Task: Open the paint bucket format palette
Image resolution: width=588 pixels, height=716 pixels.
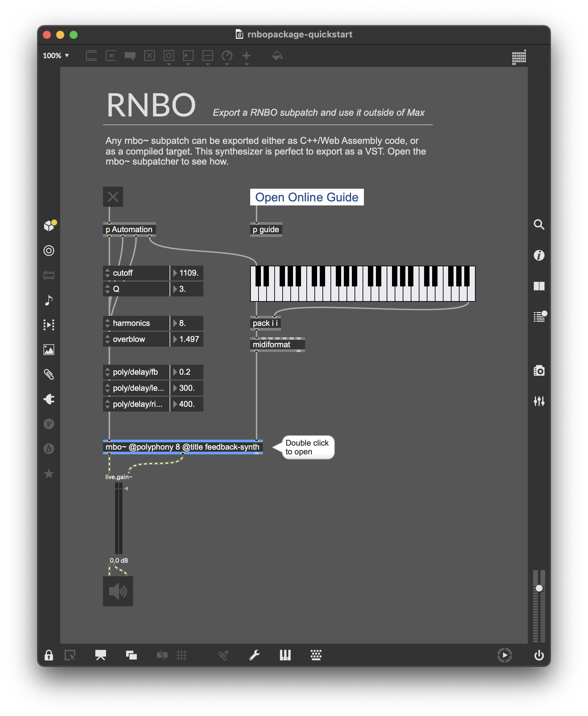Action: tap(277, 56)
